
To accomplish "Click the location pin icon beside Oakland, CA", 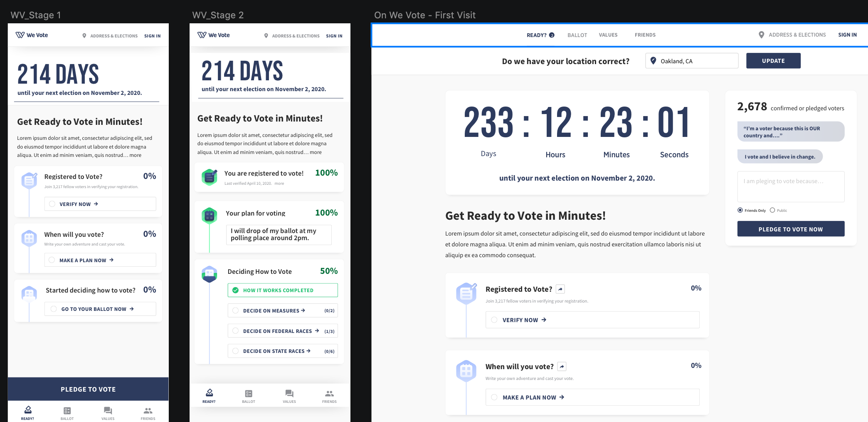I will tap(653, 60).
